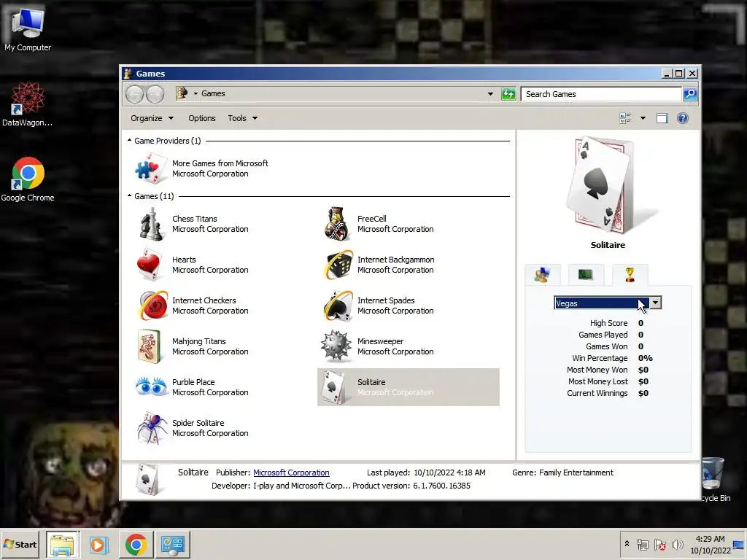Click product version 6.1.7600.16385 text
747x560 pixels.
click(441, 486)
